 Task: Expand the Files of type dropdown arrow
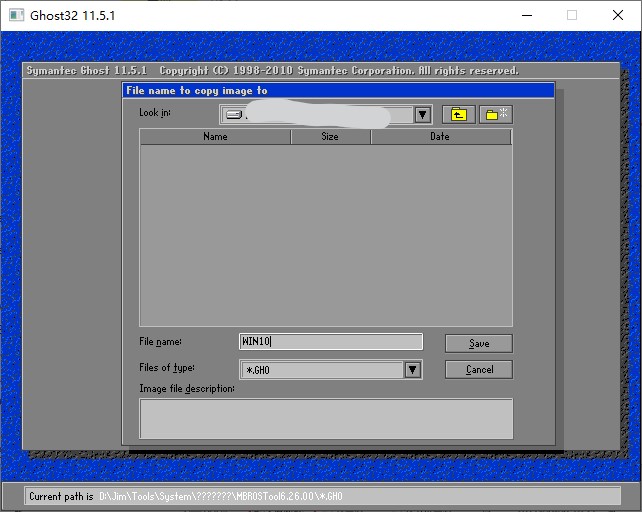pyautogui.click(x=413, y=370)
